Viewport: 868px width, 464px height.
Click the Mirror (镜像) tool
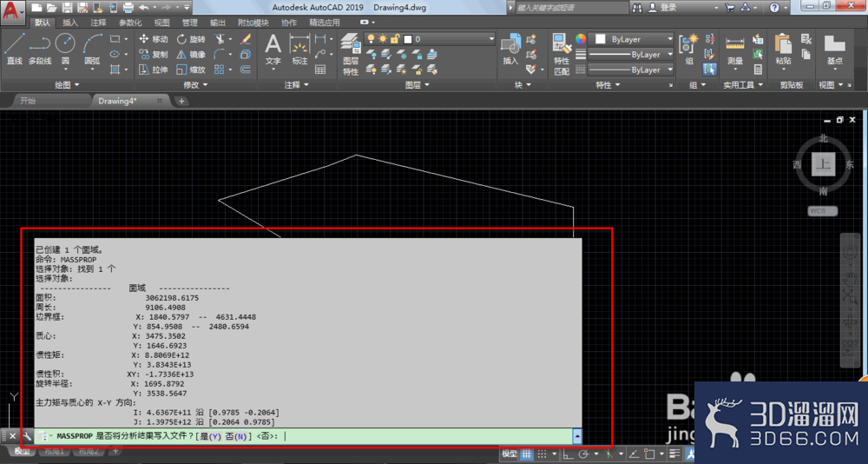[x=191, y=55]
